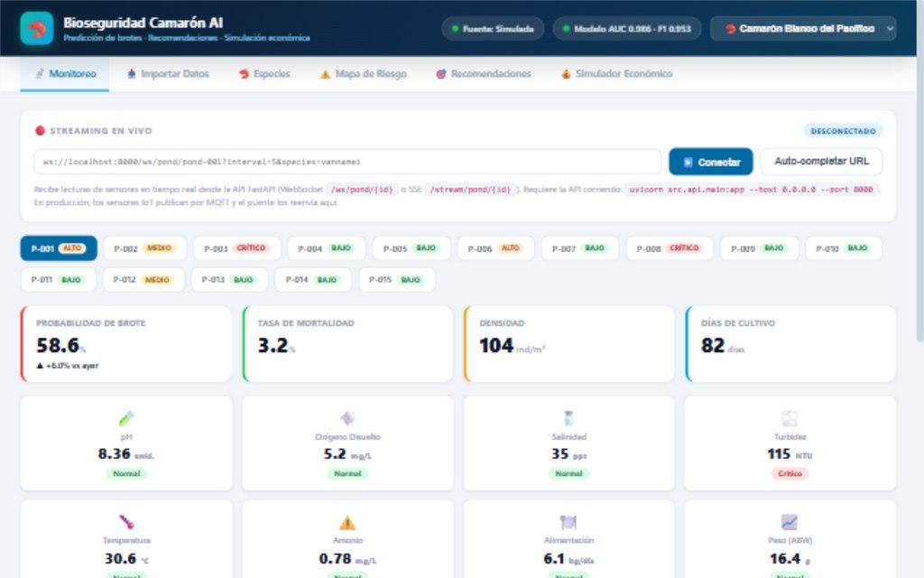Click the pH Normal status badge
This screenshot has height=578, width=924.
point(126,473)
